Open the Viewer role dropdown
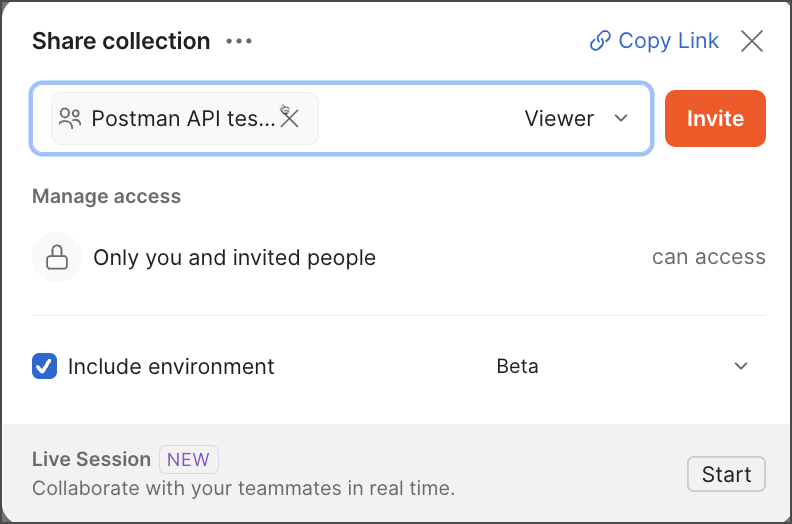 (560, 118)
